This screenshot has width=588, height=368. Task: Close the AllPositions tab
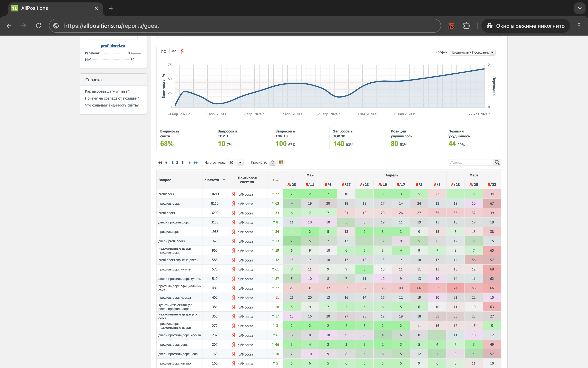96,8
